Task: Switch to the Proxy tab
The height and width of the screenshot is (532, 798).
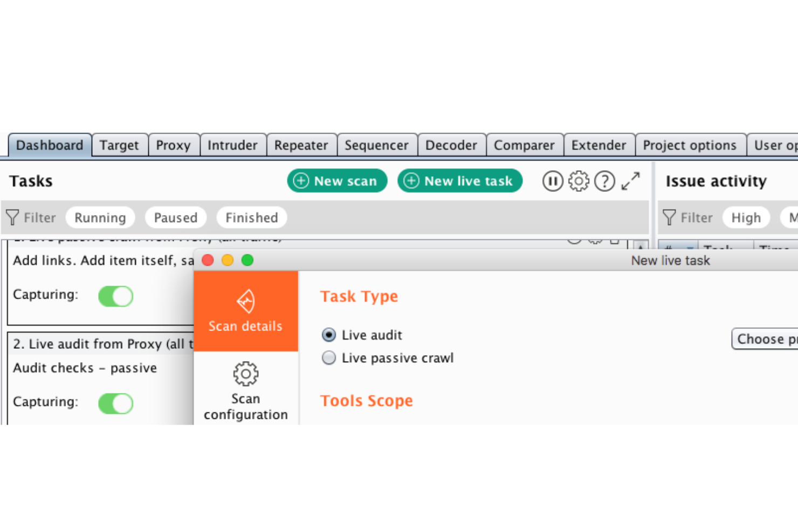Action: (173, 145)
